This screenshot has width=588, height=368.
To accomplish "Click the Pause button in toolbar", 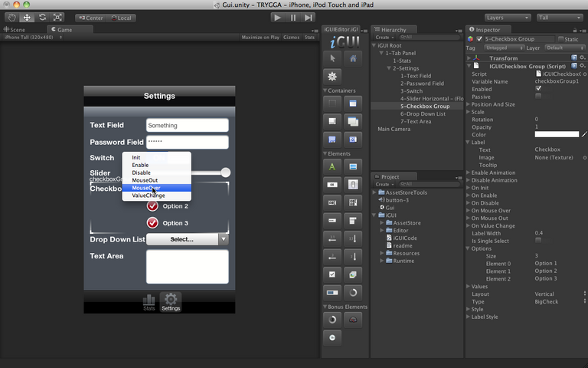I will tap(292, 17).
